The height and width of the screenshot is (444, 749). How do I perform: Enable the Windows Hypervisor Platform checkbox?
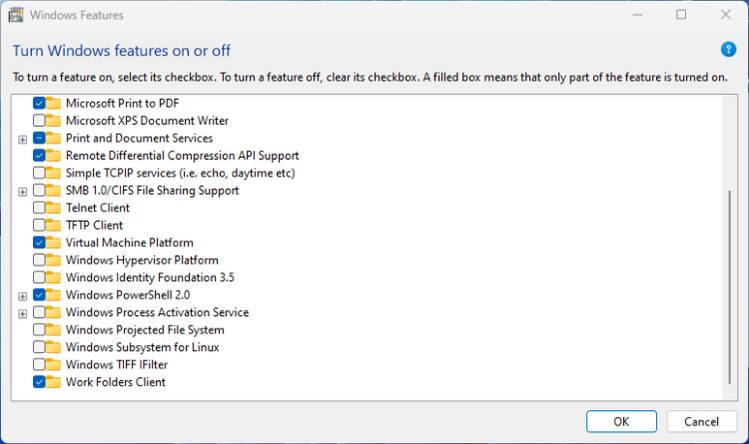click(39, 260)
